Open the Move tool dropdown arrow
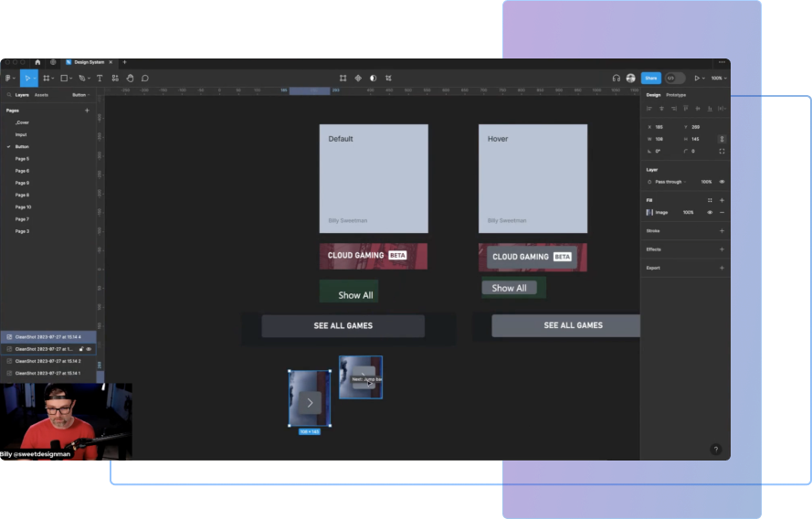 pyautogui.click(x=35, y=79)
